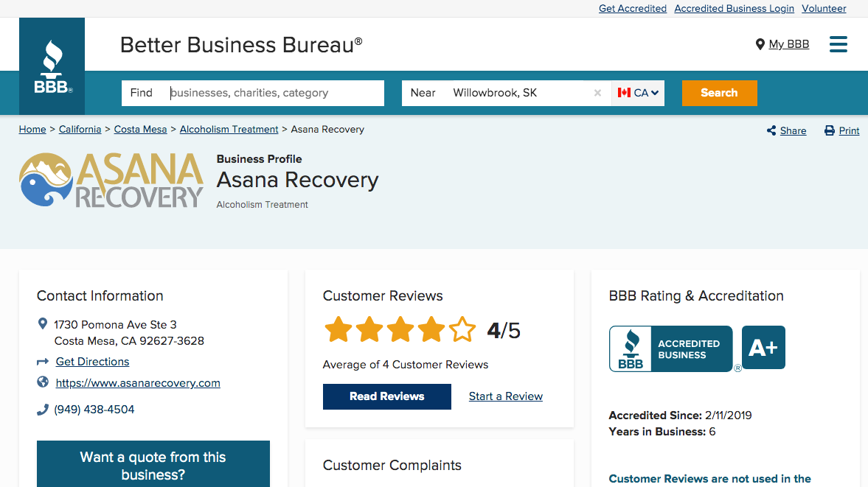Open the CA country dropdown
Viewport: 868px width, 487px height.
(x=638, y=93)
